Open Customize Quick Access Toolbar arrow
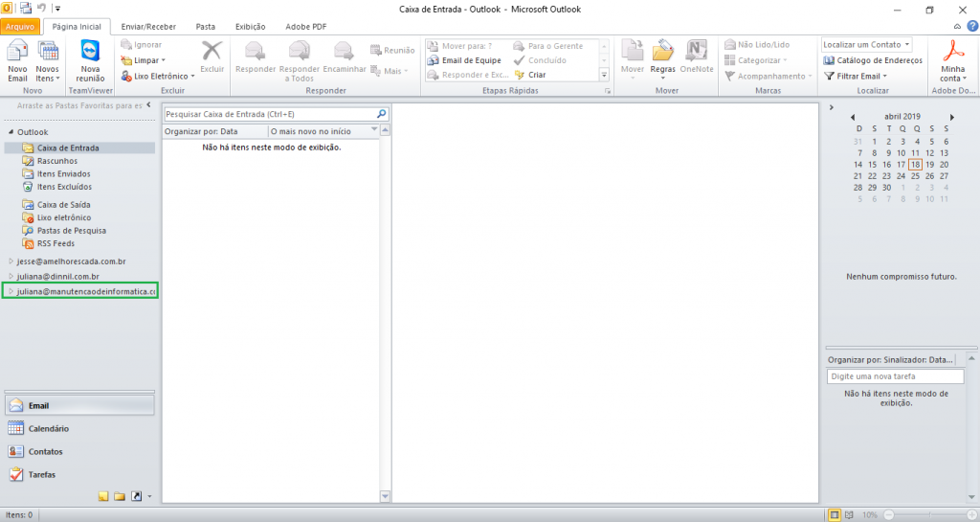The height and width of the screenshot is (522, 980). [57, 9]
